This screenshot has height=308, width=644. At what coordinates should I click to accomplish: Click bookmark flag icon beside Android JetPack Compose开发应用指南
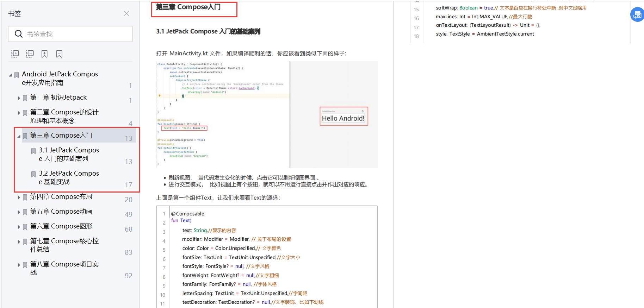pos(17,75)
